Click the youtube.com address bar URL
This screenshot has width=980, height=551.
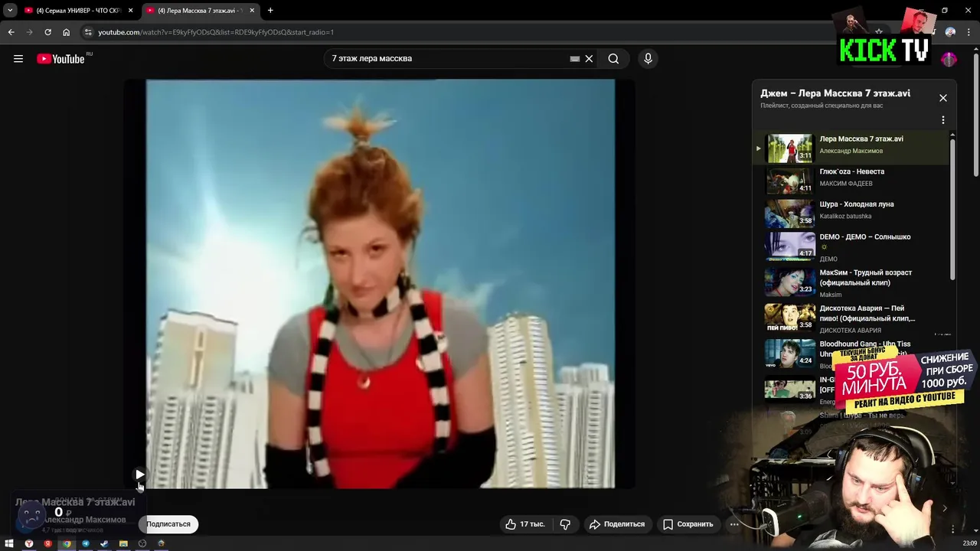point(216,32)
